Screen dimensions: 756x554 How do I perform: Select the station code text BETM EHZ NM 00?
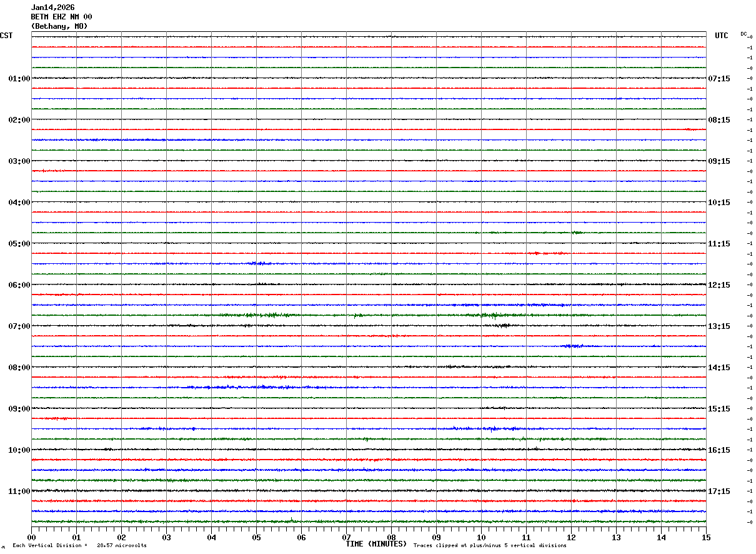point(62,17)
